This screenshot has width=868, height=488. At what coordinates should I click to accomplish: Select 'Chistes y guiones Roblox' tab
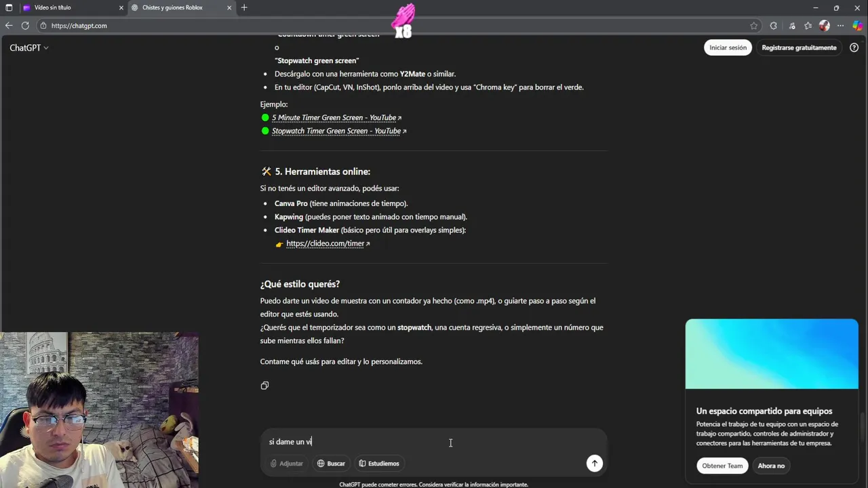pyautogui.click(x=182, y=7)
